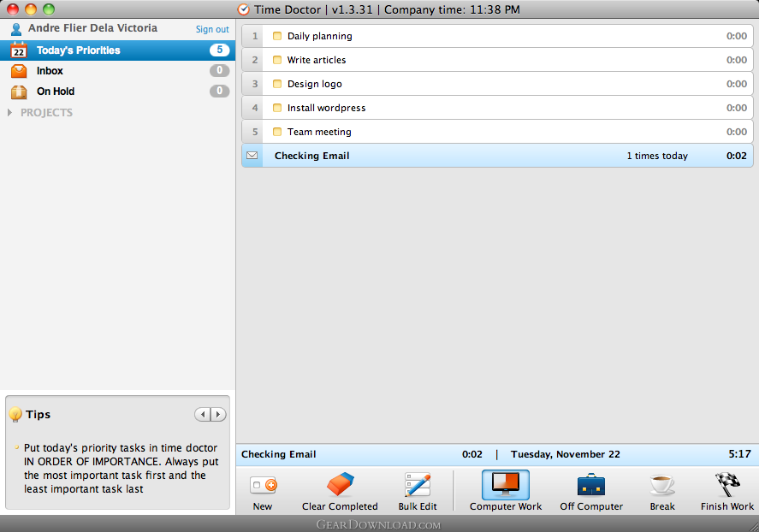Select the Write articles task text
759x532 pixels.
317,60
